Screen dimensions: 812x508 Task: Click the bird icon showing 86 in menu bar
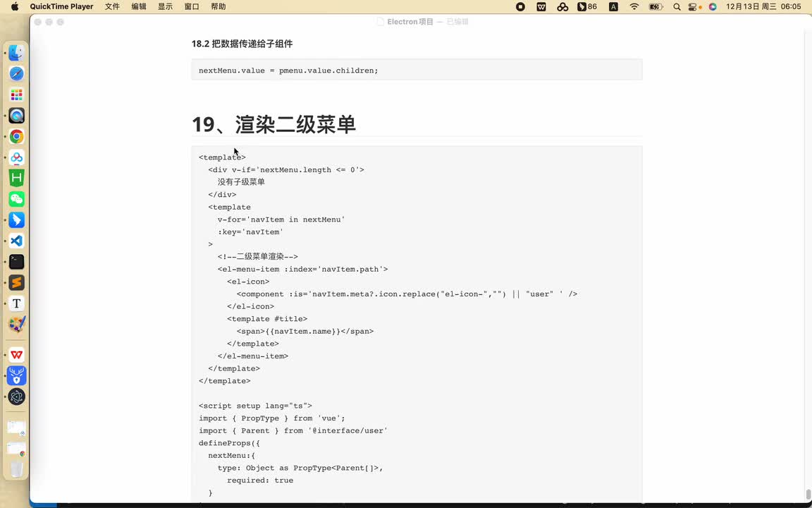(587, 7)
